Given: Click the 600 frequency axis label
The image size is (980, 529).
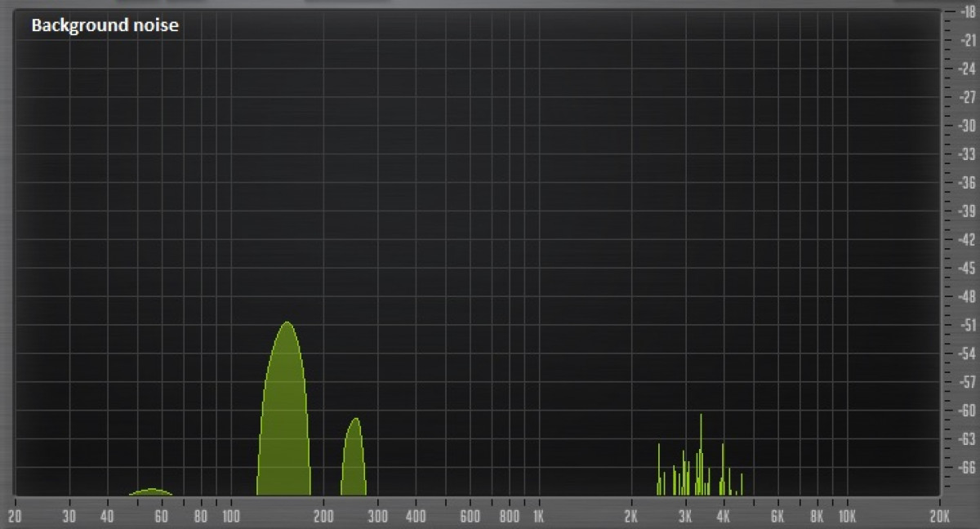Looking at the screenshot, I should pyautogui.click(x=470, y=515).
